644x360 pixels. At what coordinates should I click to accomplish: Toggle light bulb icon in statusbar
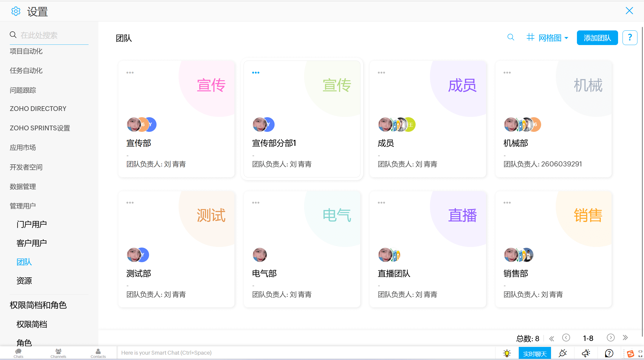507,353
